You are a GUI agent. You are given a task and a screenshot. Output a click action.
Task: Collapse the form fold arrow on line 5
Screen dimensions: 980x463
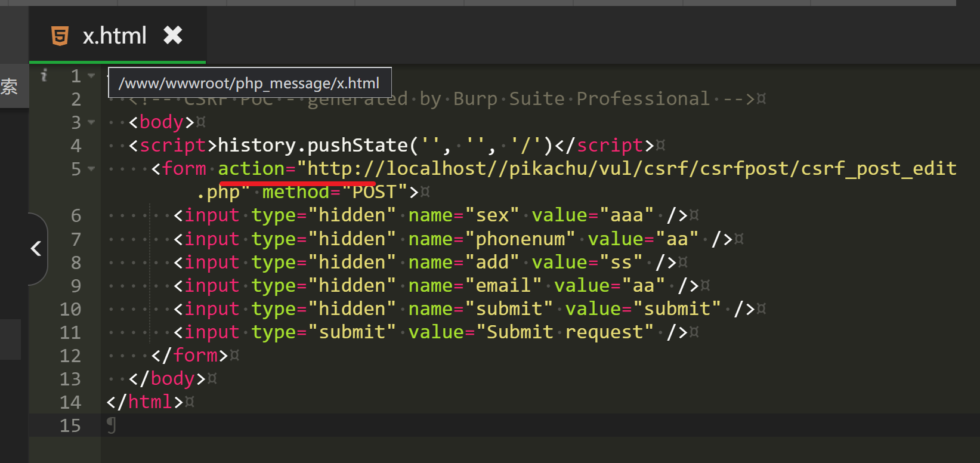point(91,169)
